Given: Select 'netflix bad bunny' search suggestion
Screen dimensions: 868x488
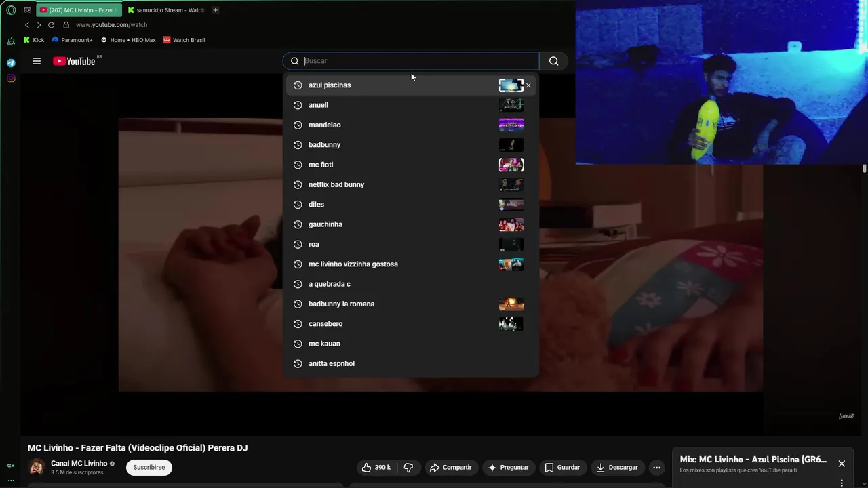Looking at the screenshot, I should (x=410, y=184).
